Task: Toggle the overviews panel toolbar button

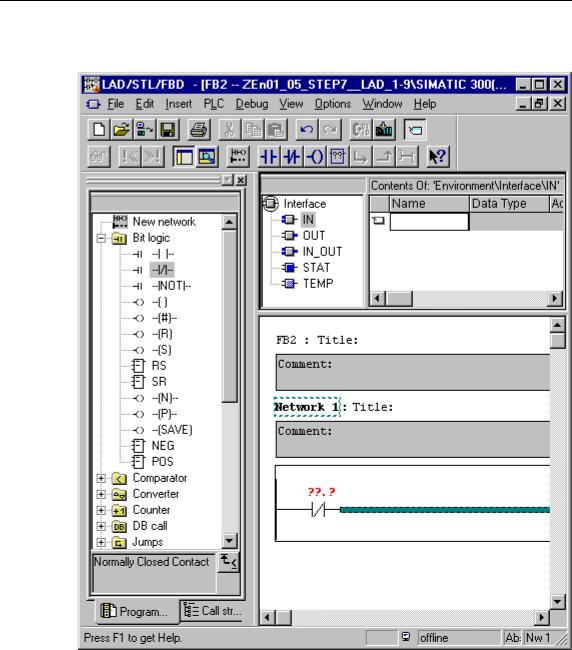Action: tap(184, 157)
